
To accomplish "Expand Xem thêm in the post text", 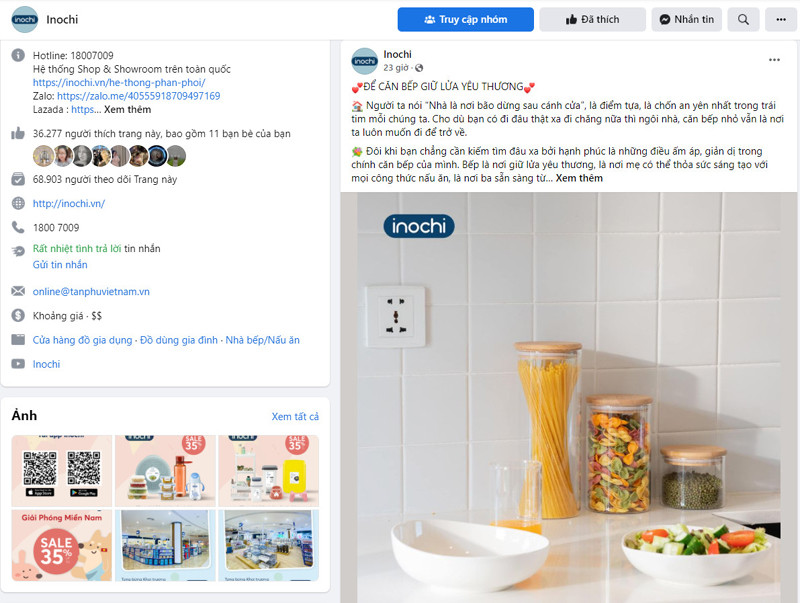I will [579, 178].
